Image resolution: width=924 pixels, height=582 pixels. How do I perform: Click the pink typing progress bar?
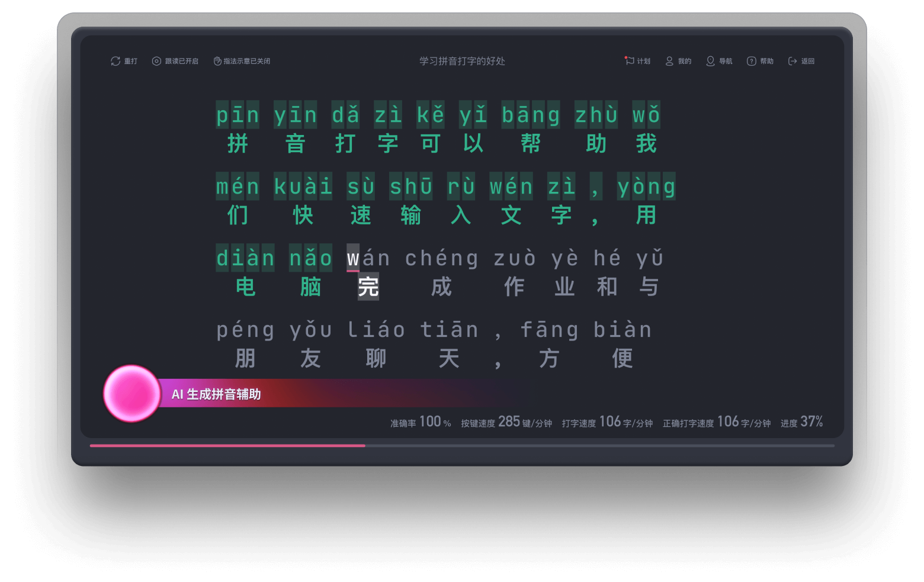[x=227, y=445]
